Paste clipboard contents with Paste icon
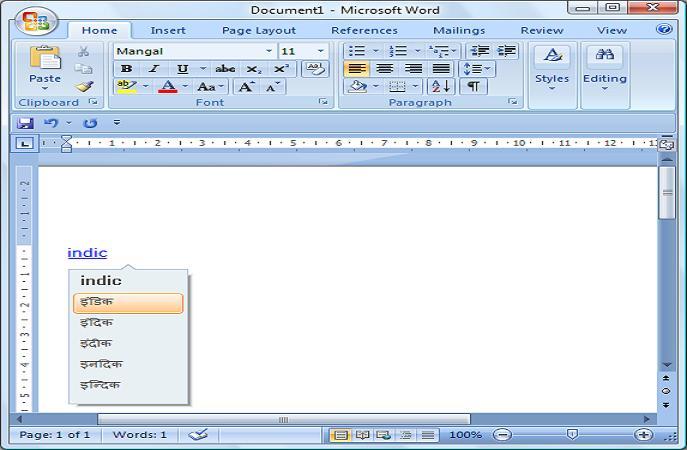The height and width of the screenshot is (450, 687). 45,58
